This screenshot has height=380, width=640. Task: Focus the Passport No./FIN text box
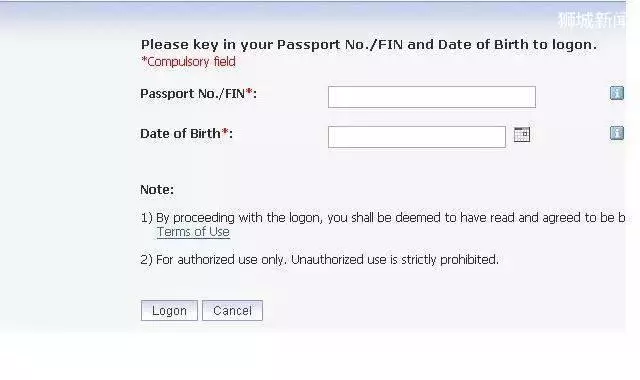coord(432,97)
